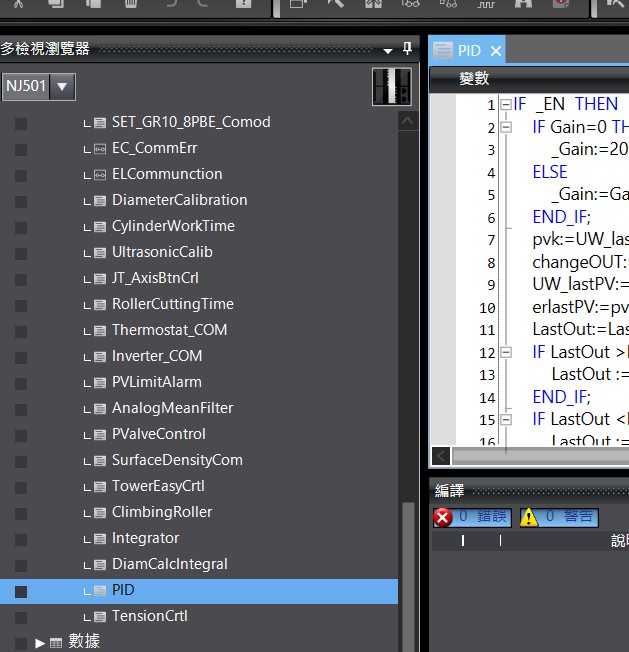Close the PID editor tab
Screen dimensions: 629x652
click(495, 51)
